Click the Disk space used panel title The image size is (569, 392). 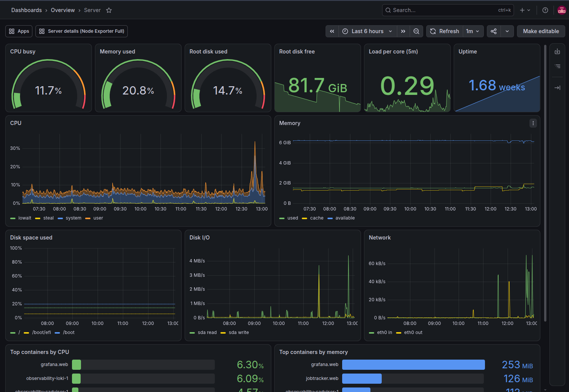pyautogui.click(x=31, y=238)
